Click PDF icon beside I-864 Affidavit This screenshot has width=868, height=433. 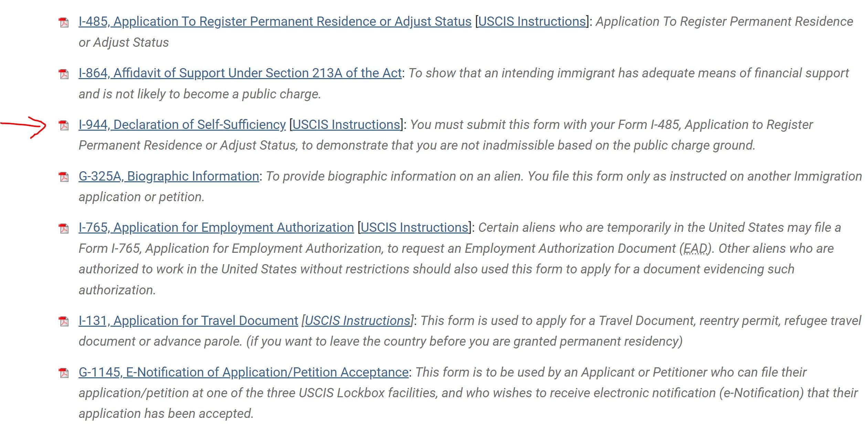64,74
